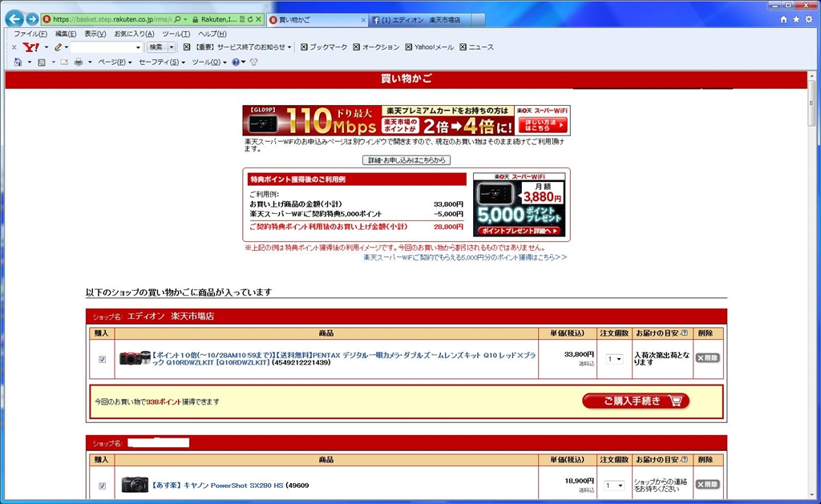Click the address bar URL field
821x504 pixels.
tap(112, 19)
